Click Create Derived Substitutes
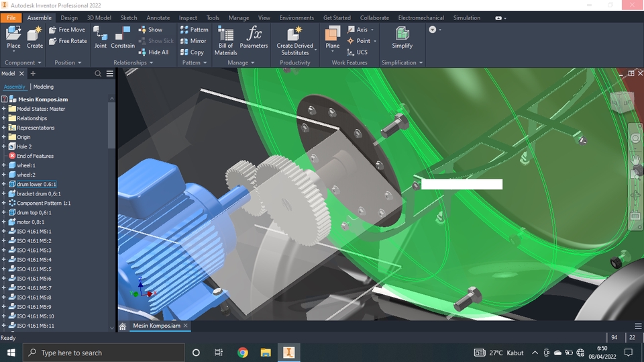Screen dimensions: 644x362 point(295,40)
